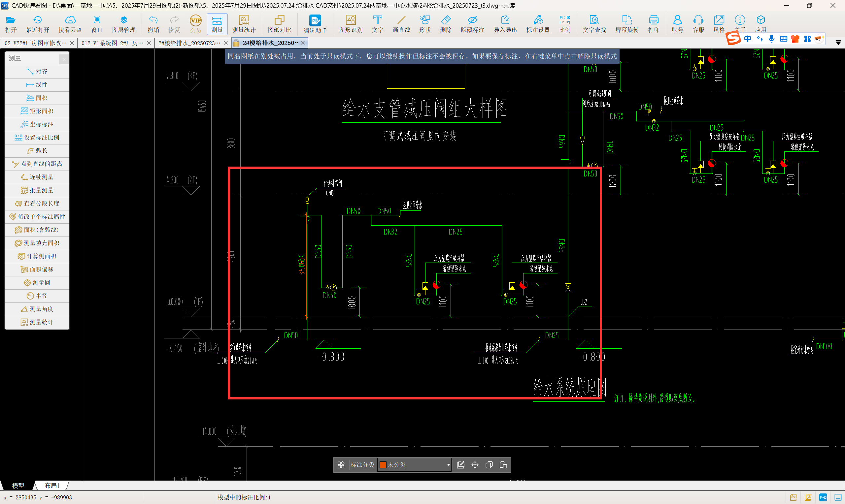
Task: Expand the tab list dropdown arrow
Action: point(838,43)
